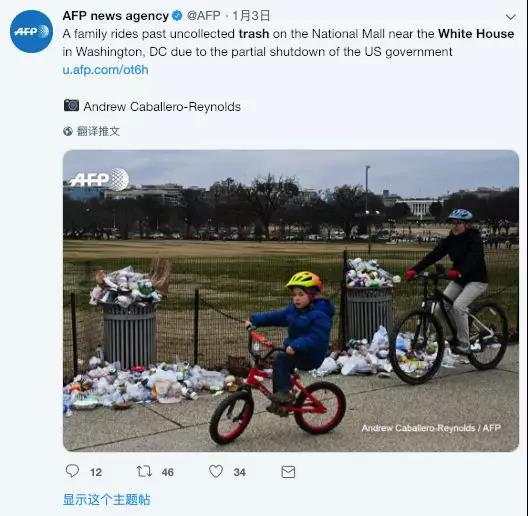Open the 1月3日 tweet timestamp
Screen dimensions: 528x516
[251, 15]
